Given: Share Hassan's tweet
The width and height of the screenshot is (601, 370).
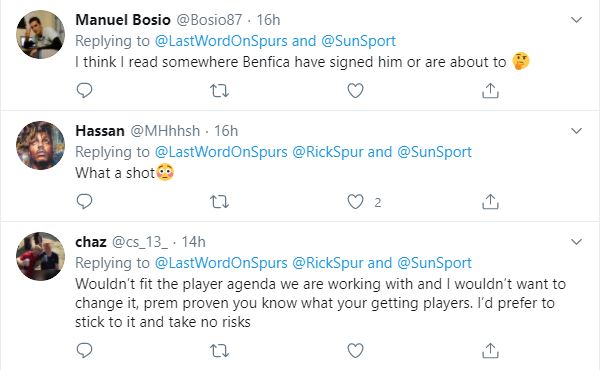Looking at the screenshot, I should pyautogui.click(x=490, y=201).
